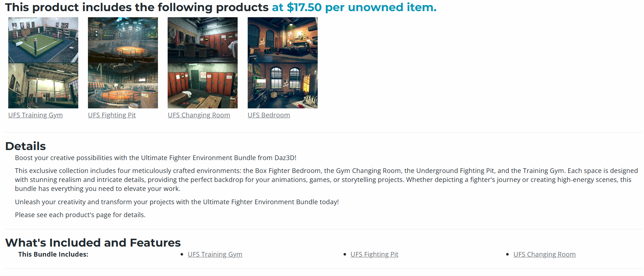
Task: Open the UFS Training Gym thumbnail image
Action: 43,63
